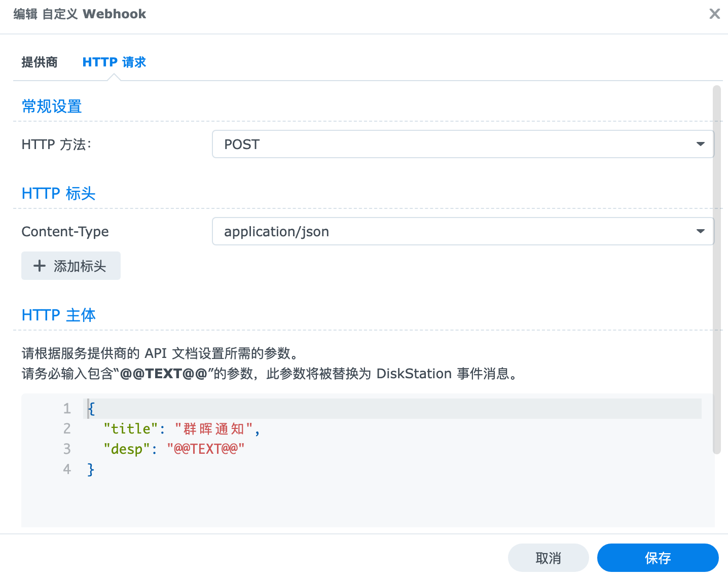Click the HTTP 标头 section heading
The width and height of the screenshot is (728, 578).
coord(59,193)
